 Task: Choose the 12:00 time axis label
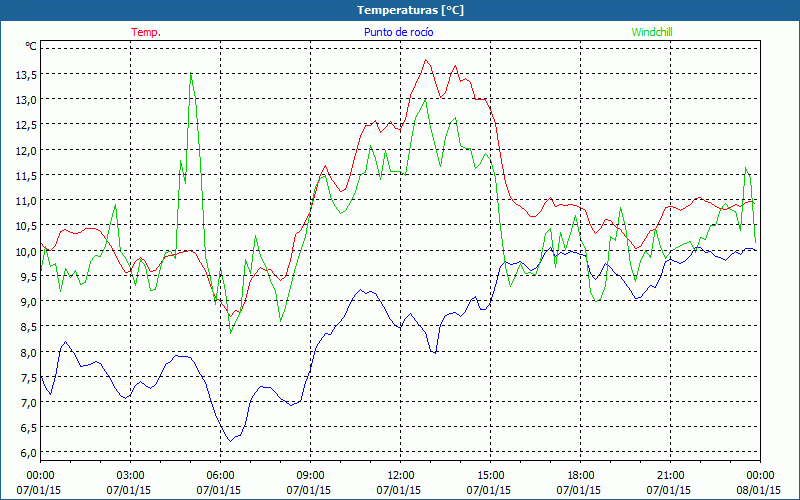(400, 475)
